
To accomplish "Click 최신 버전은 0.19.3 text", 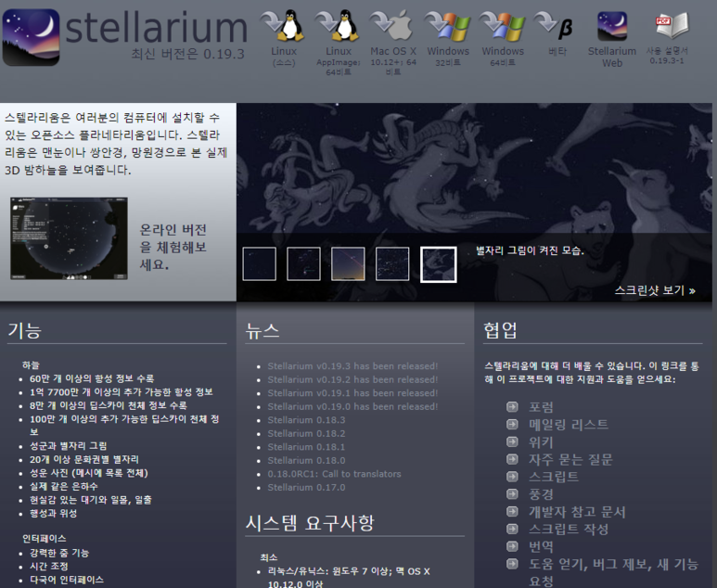I will coord(188,54).
